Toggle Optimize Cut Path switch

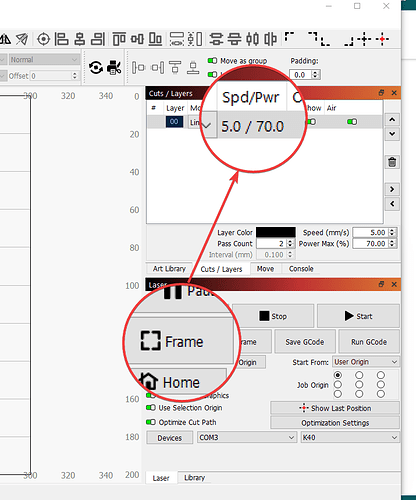point(151,422)
